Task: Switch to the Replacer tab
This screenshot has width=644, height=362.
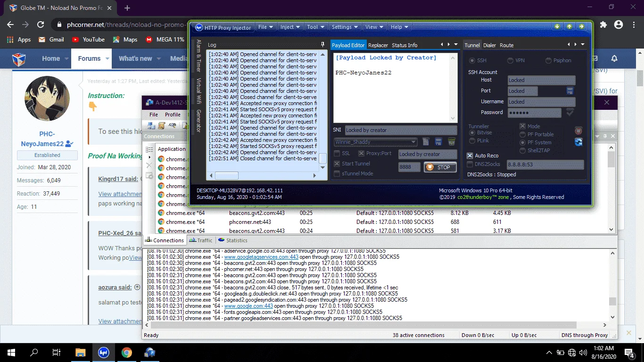Action: [378, 45]
